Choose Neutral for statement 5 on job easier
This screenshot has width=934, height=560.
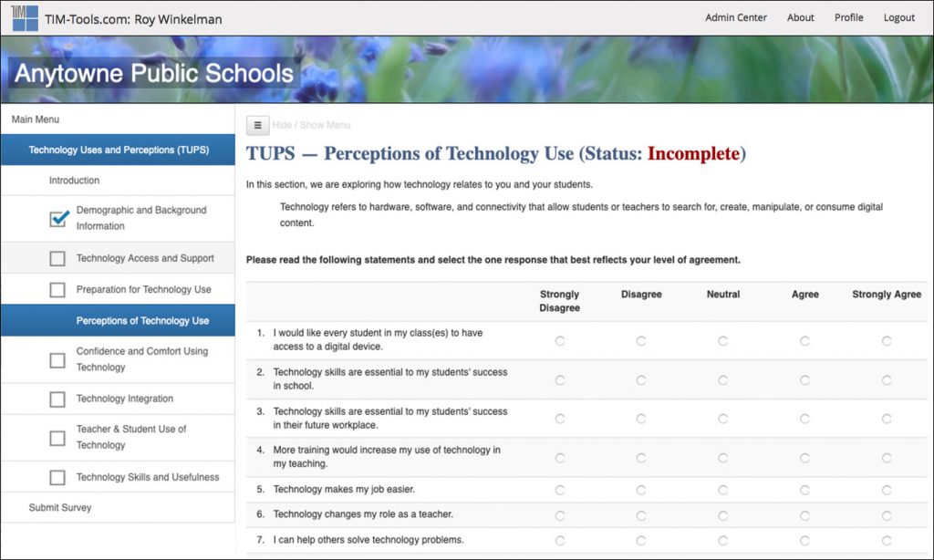(722, 490)
